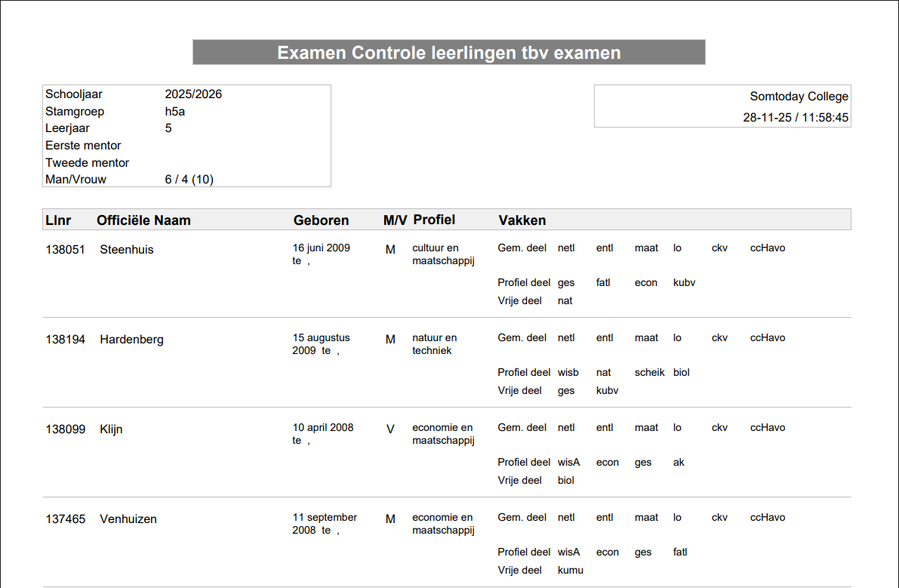
Task: Click the Schooljaar value 2025/2026
Action: (x=193, y=94)
